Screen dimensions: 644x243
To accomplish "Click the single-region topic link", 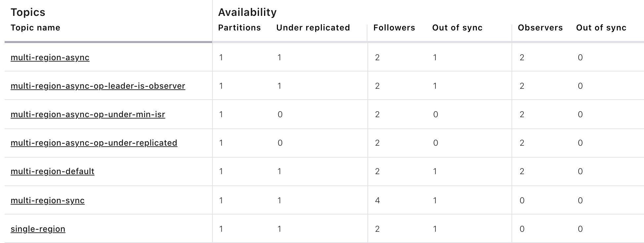I will click(38, 229).
